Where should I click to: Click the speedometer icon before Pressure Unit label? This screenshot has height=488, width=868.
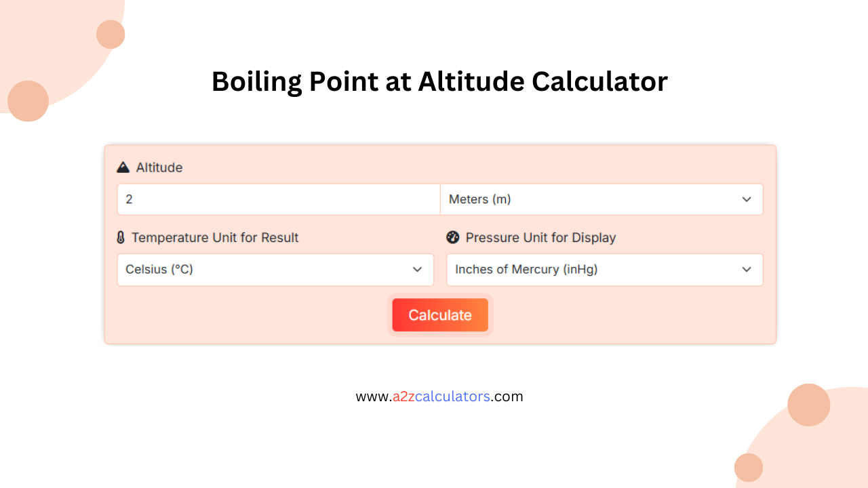tap(452, 237)
